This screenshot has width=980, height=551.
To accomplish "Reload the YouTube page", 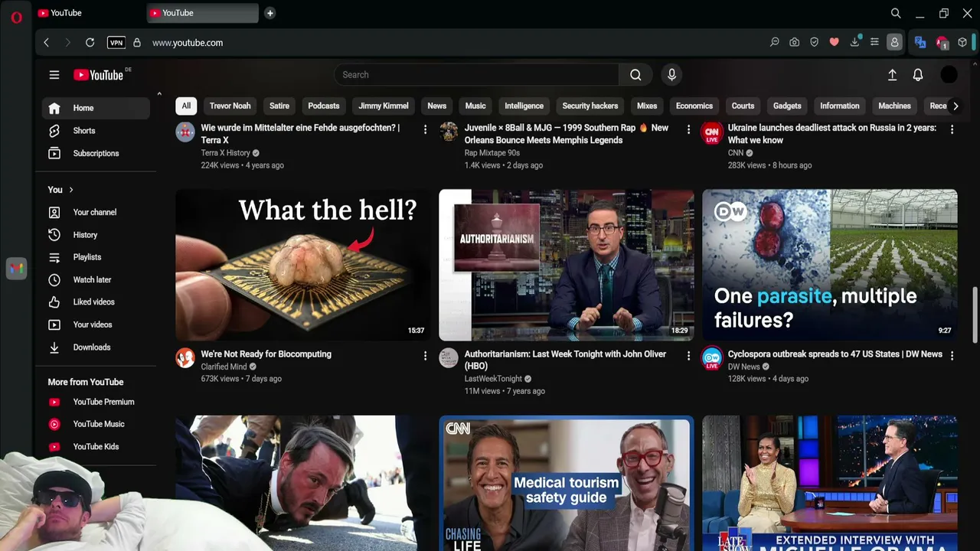I will pos(90,43).
